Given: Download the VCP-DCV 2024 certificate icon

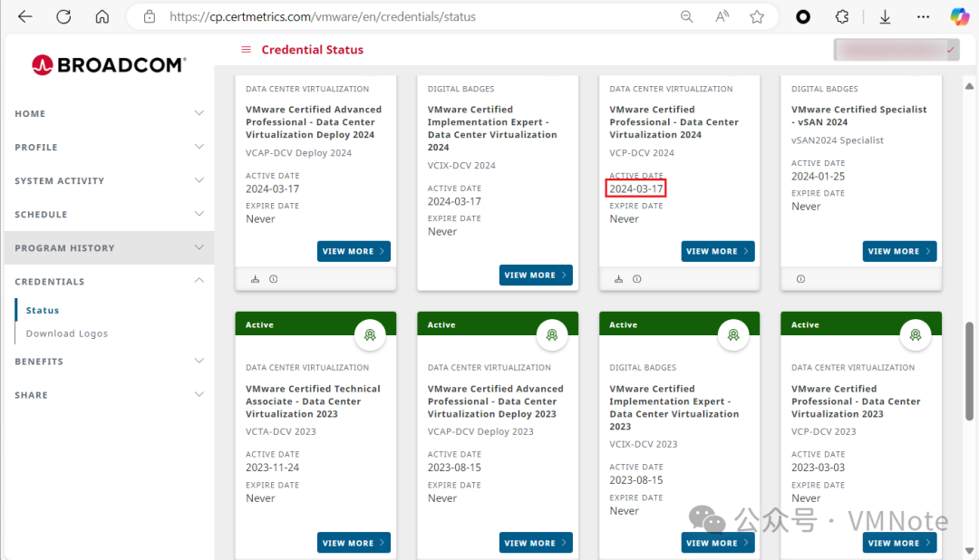Looking at the screenshot, I should (619, 279).
